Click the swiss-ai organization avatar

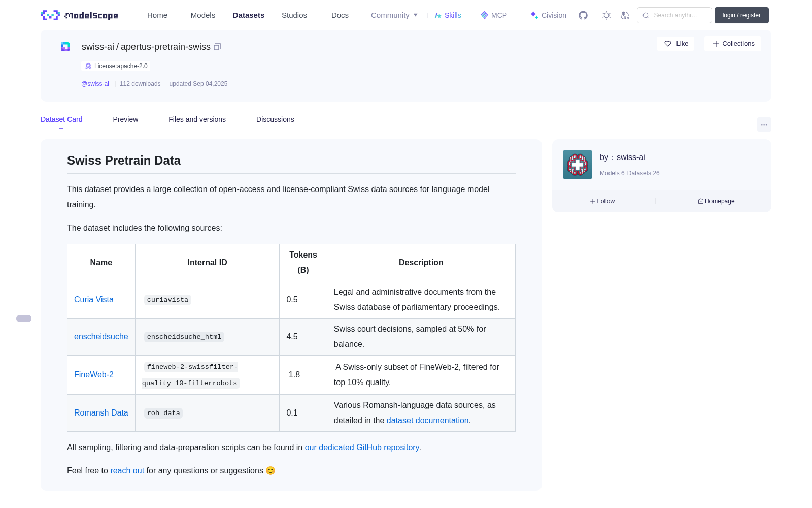click(x=578, y=165)
